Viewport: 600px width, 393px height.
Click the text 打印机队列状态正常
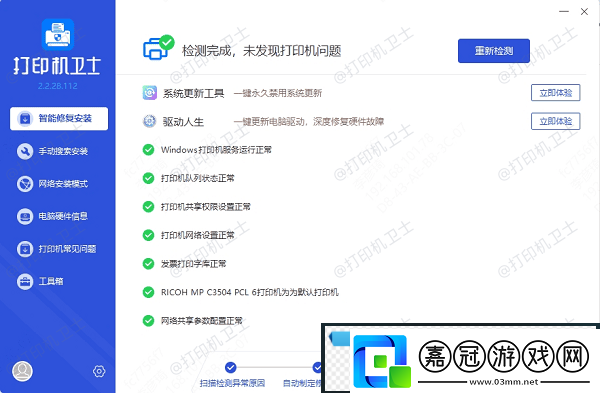coord(197,178)
